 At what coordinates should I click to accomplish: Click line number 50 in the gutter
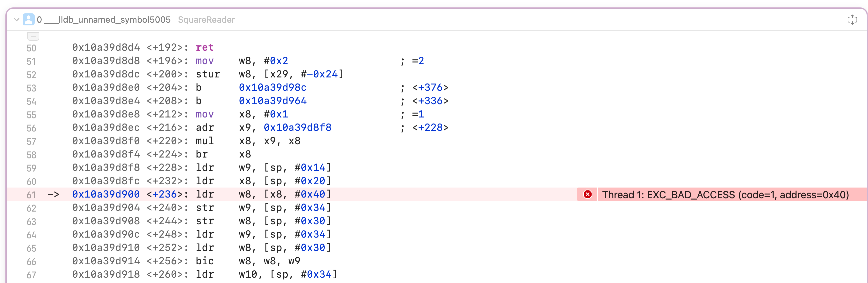click(31, 48)
